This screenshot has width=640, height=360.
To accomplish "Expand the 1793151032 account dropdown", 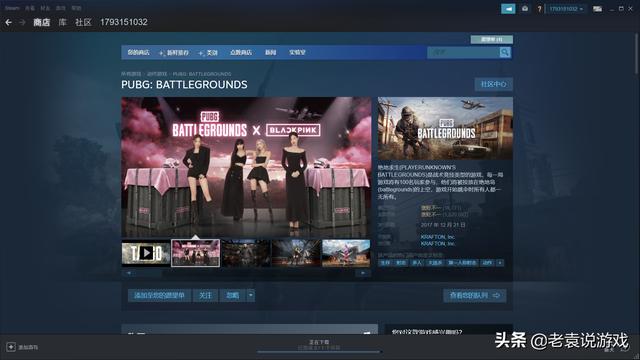I will click(x=566, y=9).
